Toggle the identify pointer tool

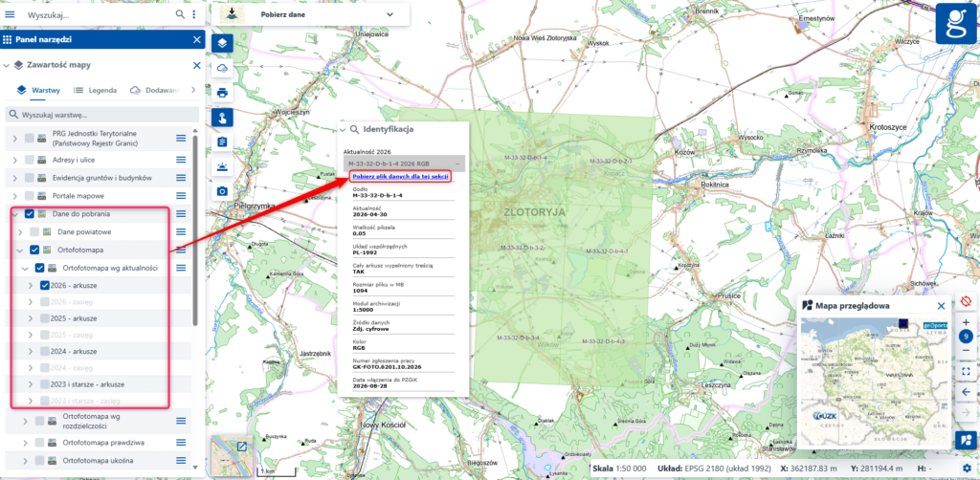[x=222, y=118]
